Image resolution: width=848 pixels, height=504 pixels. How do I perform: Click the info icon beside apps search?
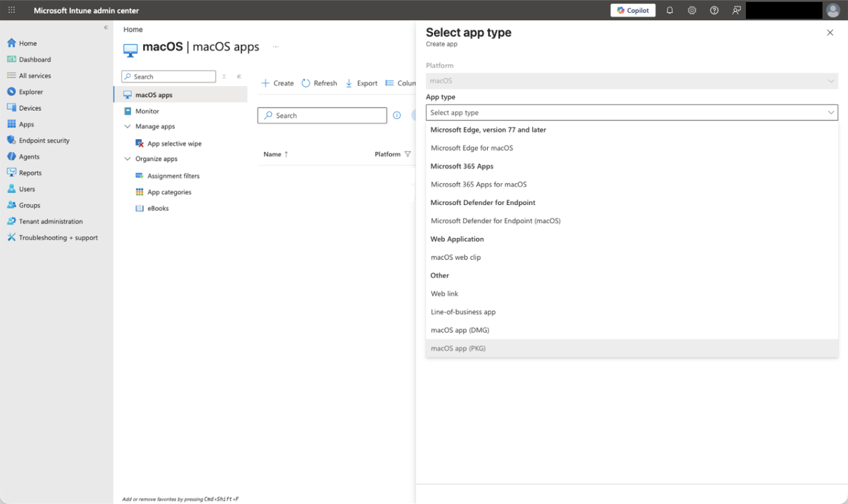coord(396,116)
